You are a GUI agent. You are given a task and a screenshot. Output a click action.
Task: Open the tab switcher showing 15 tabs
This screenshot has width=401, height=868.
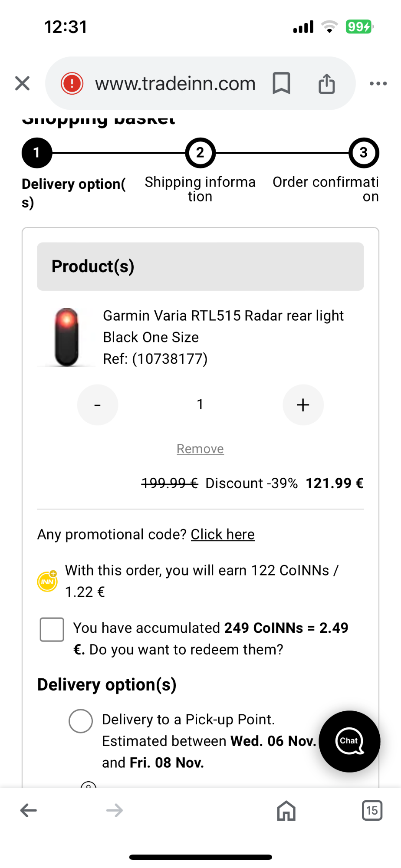(x=372, y=810)
